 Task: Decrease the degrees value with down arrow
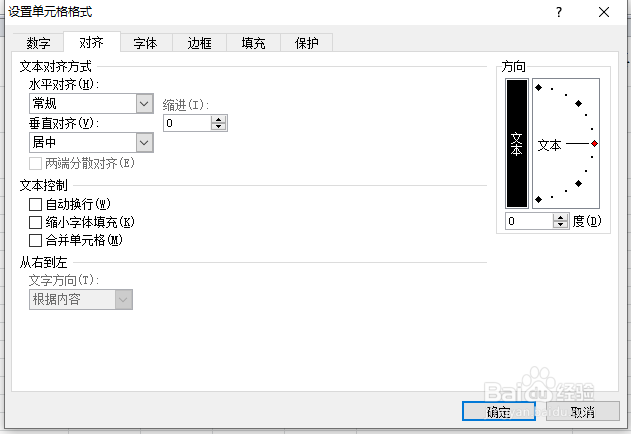tap(561, 225)
